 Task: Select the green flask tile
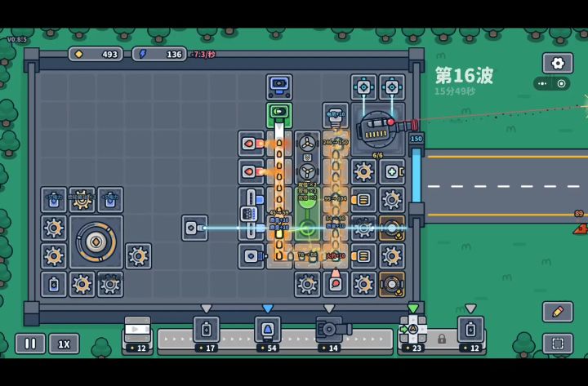(x=307, y=214)
